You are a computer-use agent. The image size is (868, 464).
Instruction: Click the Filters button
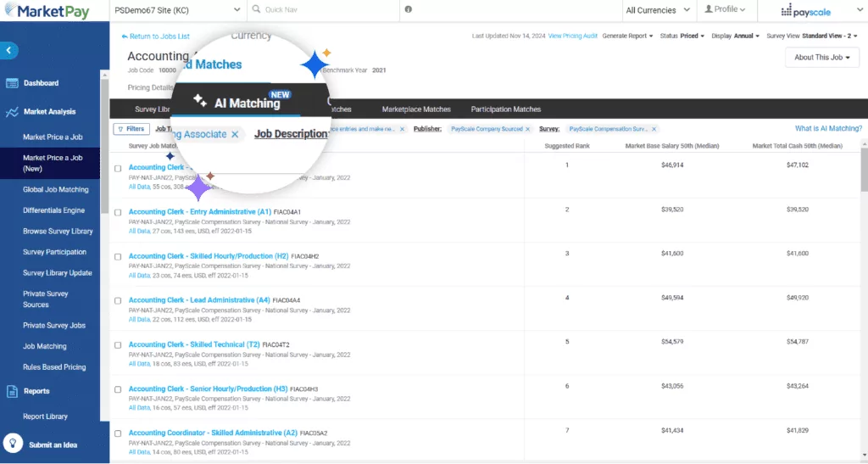pyautogui.click(x=130, y=129)
